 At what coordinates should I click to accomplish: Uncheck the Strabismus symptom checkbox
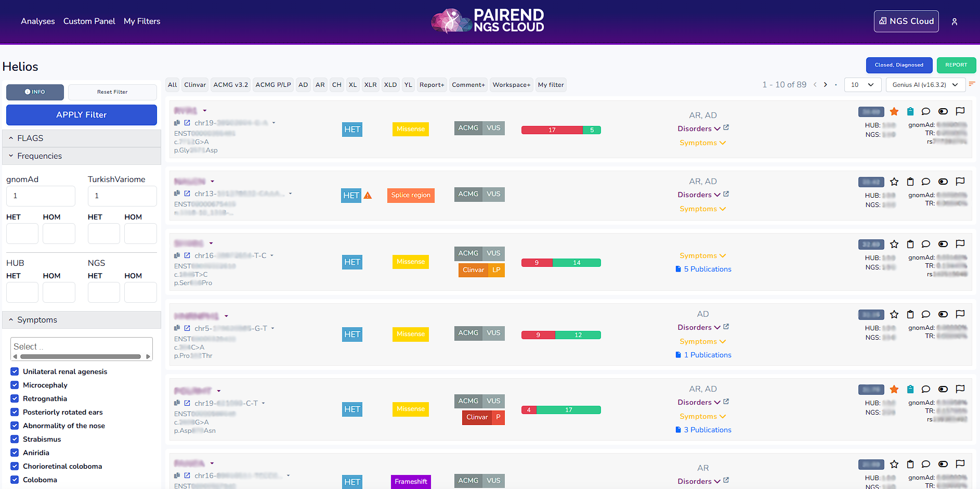point(15,439)
